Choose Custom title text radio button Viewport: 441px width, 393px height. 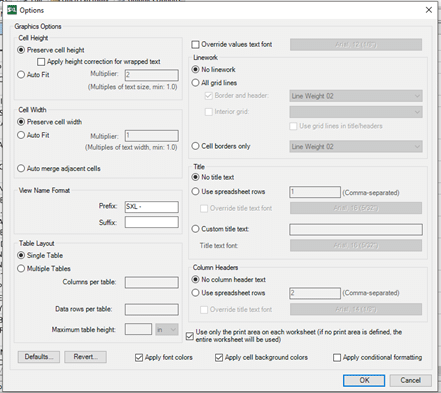click(195, 229)
